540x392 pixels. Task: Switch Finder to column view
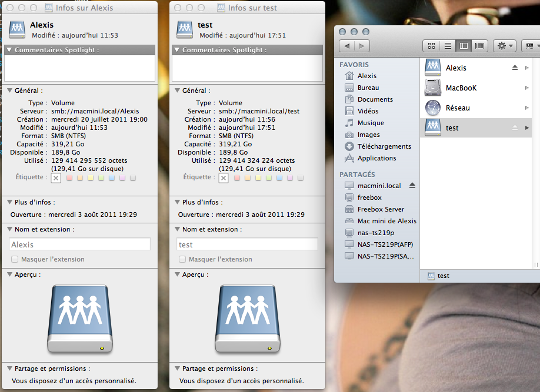click(464, 46)
